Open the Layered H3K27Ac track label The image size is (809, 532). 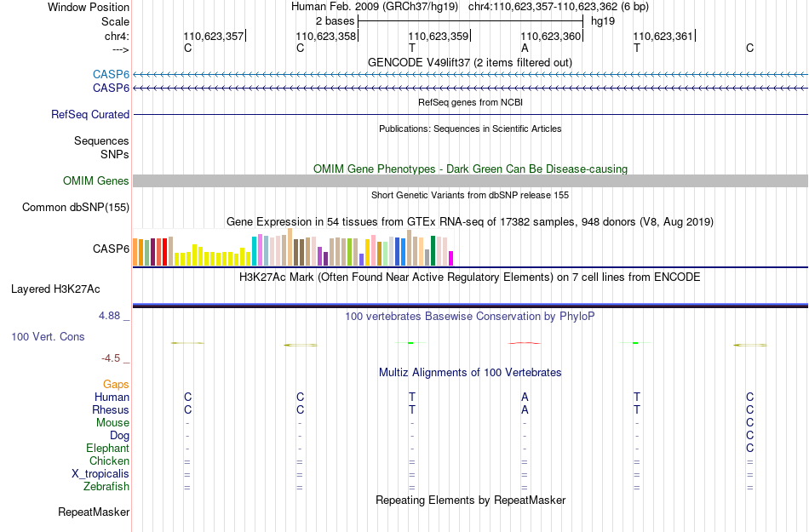[x=55, y=289]
